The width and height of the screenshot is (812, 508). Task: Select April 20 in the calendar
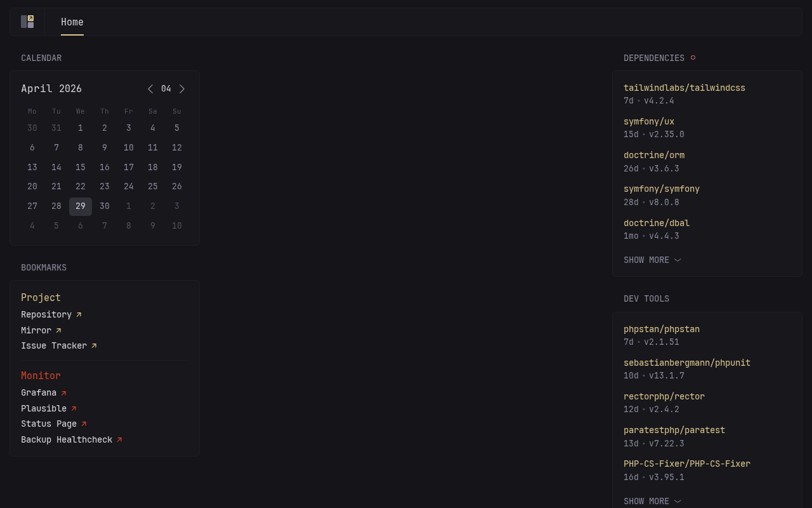[x=32, y=187]
